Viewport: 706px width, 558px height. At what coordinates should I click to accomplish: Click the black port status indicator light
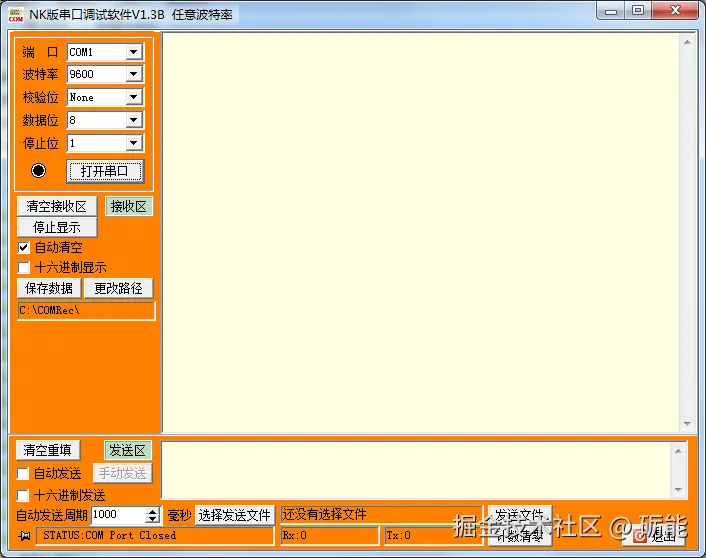38,170
